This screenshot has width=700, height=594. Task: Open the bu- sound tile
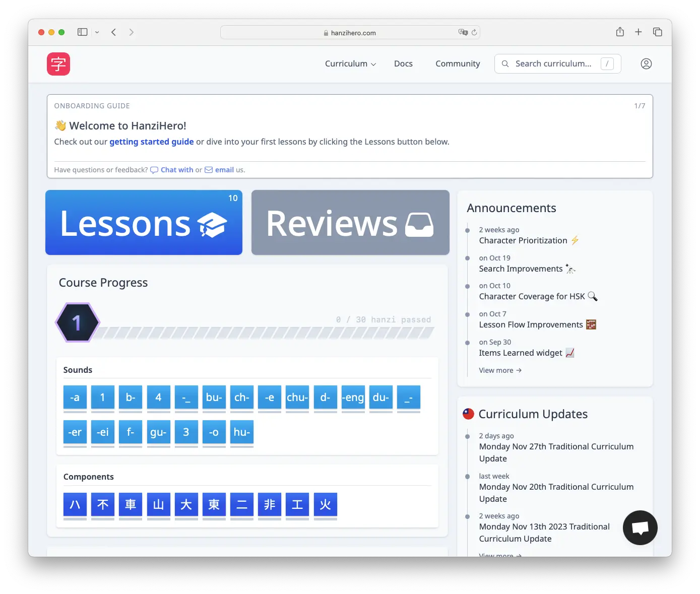click(214, 398)
